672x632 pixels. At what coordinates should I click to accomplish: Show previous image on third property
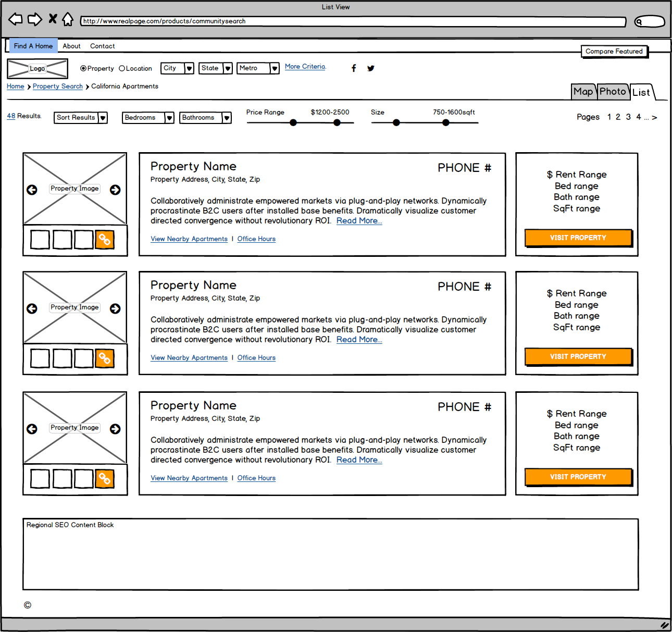(x=32, y=429)
